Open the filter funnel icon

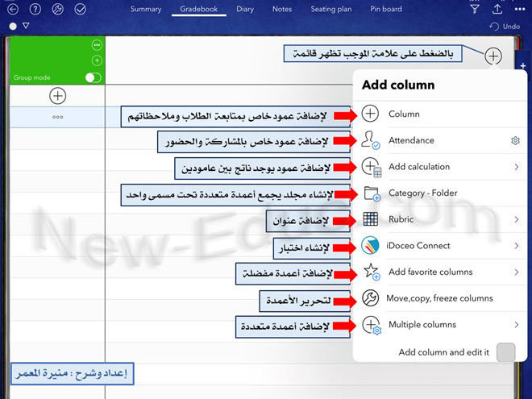[475, 9]
